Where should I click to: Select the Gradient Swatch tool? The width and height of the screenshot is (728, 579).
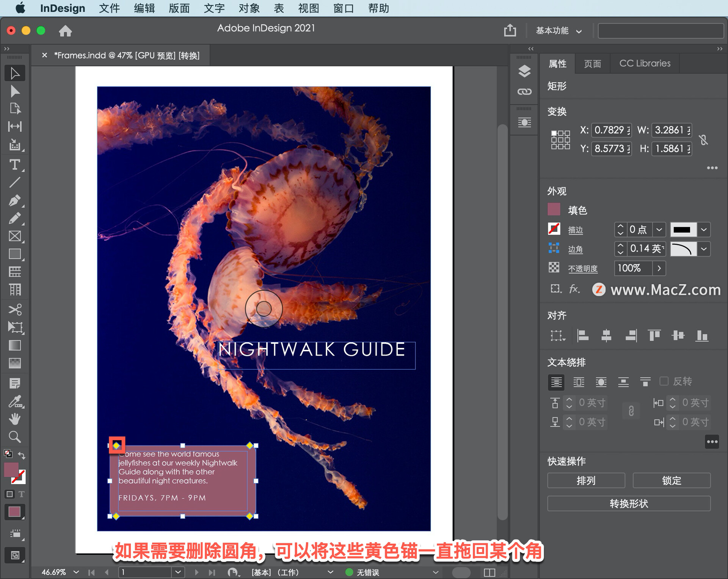tap(15, 345)
